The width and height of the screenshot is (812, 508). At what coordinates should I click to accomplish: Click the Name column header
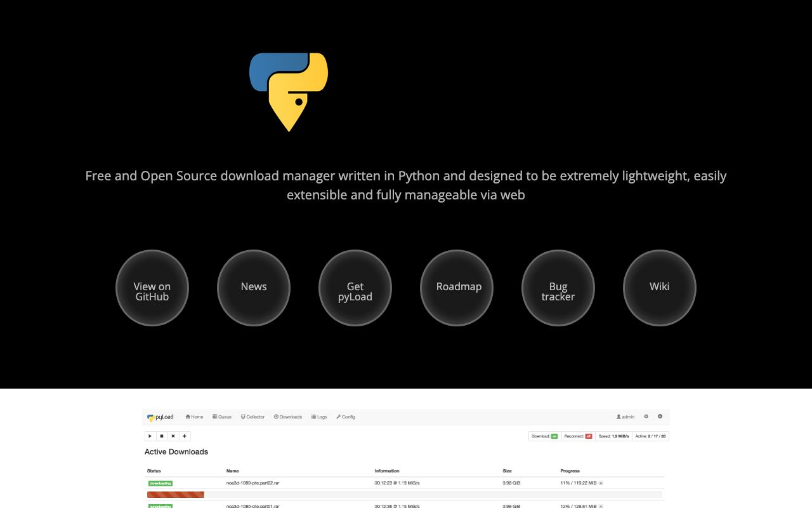233,471
